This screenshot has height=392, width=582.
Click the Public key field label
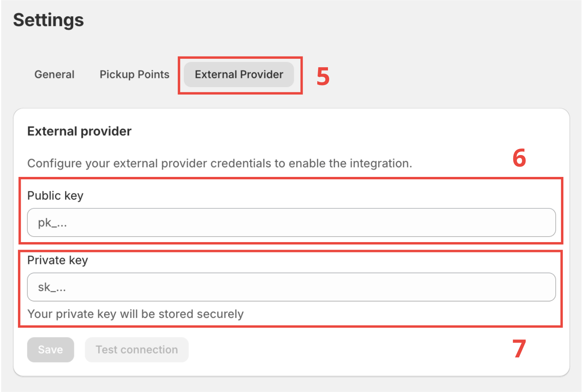(55, 196)
